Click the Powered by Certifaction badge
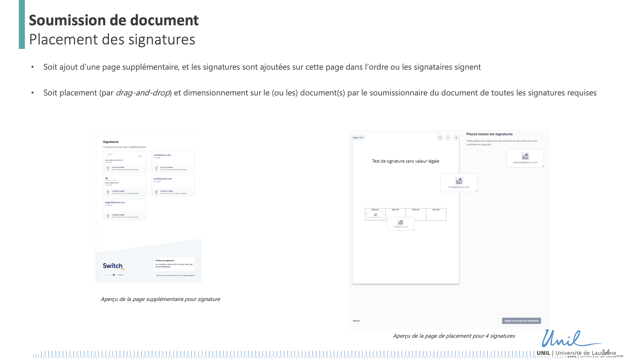Viewport: 644px width, 362px height. pyautogui.click(x=114, y=275)
